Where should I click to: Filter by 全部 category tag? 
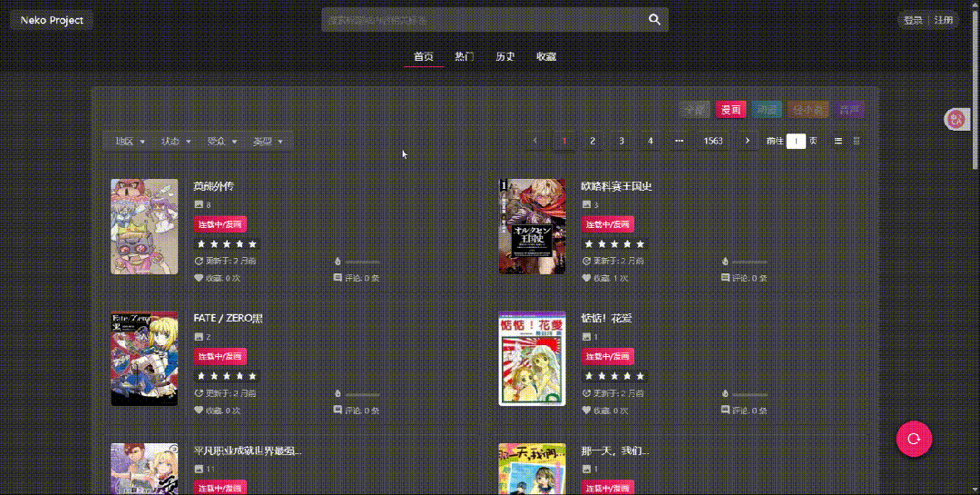point(694,110)
